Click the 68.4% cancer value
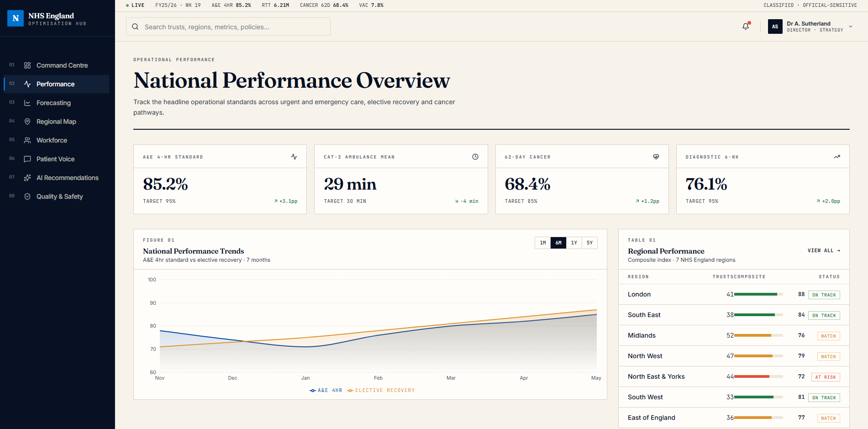The width and height of the screenshot is (868, 429). point(527,184)
